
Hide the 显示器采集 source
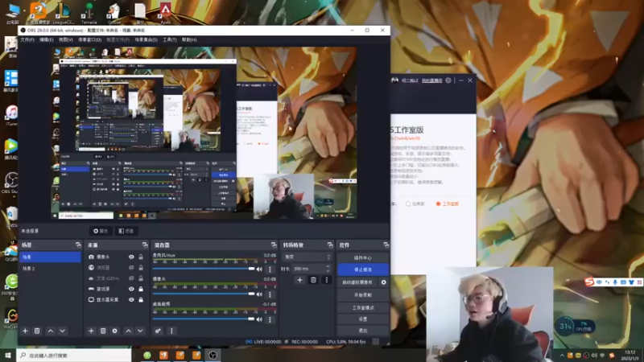tap(131, 299)
